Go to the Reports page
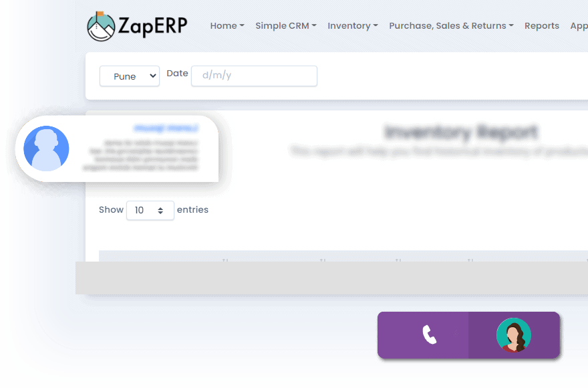This screenshot has width=588, height=388. pyautogui.click(x=541, y=26)
